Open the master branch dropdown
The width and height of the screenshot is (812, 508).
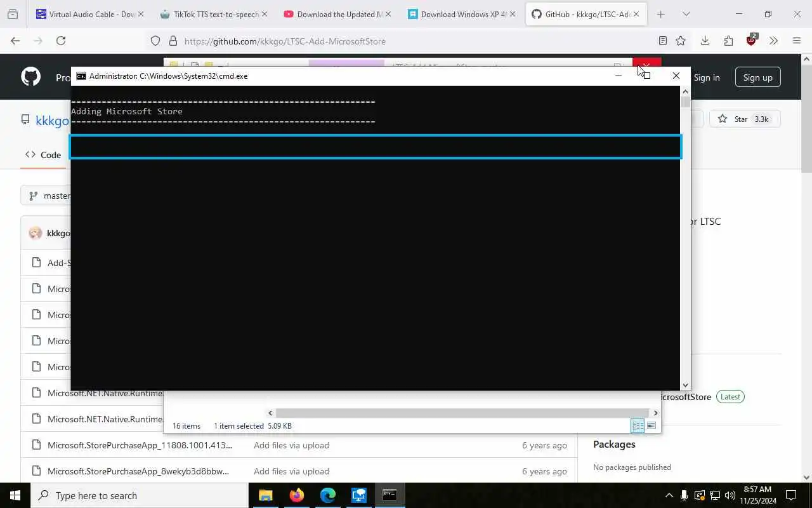point(49,196)
